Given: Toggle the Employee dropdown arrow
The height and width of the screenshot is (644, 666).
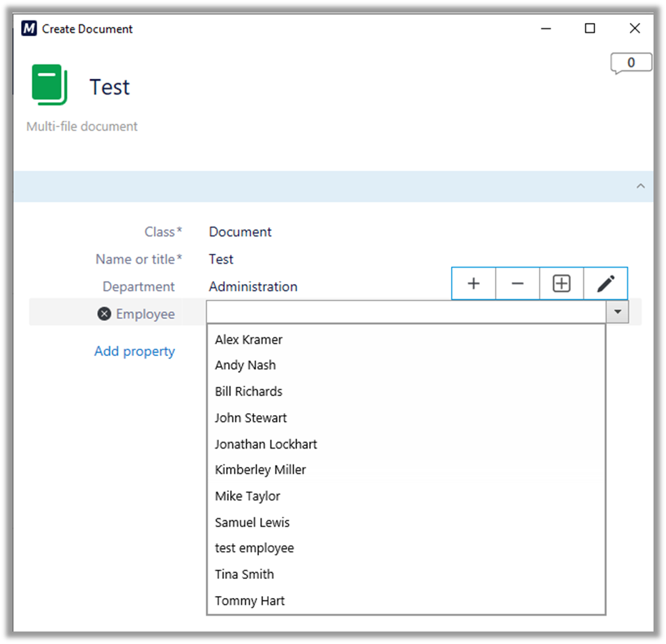Looking at the screenshot, I should [x=617, y=313].
